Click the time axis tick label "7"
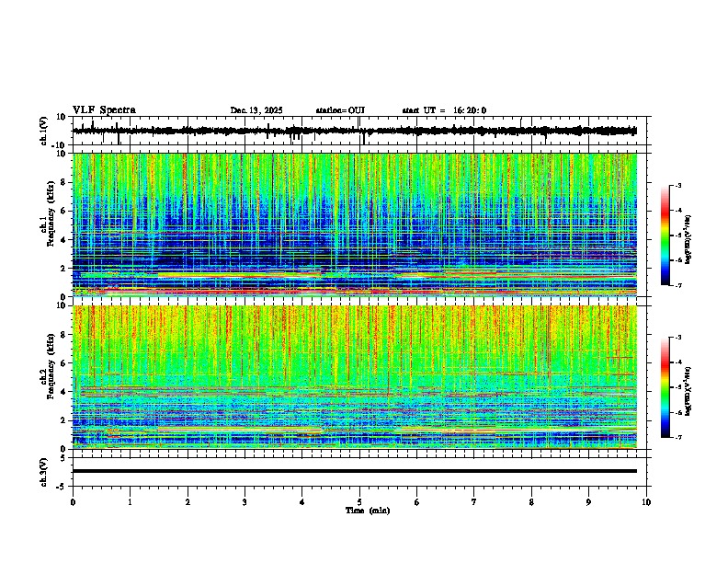Viewport: 728px width, 563px height. pyautogui.click(x=474, y=502)
